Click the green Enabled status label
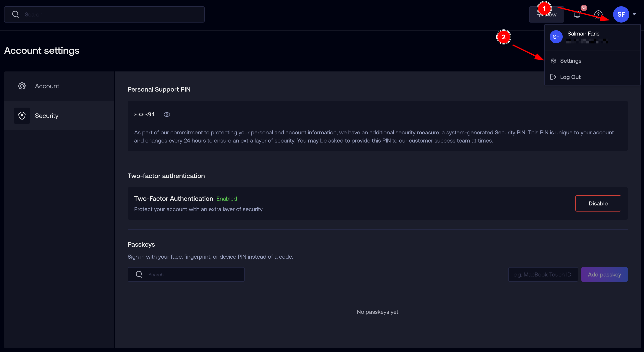The width and height of the screenshot is (644, 352). point(226,199)
